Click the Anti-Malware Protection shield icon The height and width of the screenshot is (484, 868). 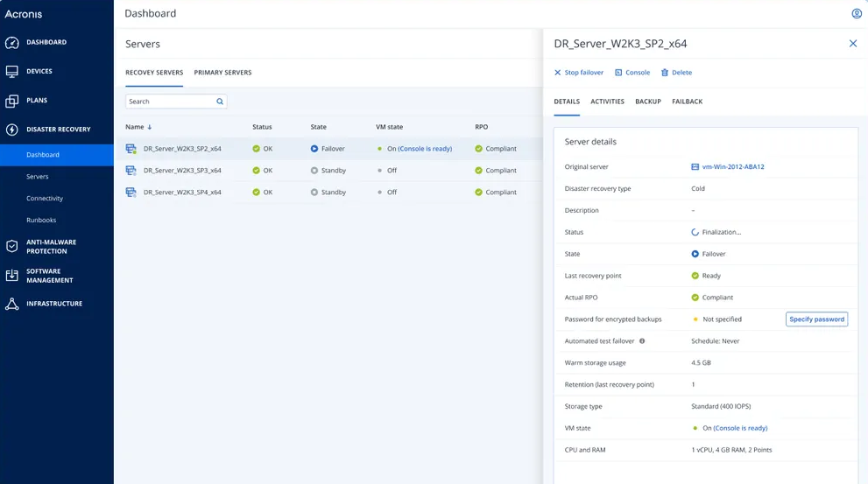click(12, 247)
